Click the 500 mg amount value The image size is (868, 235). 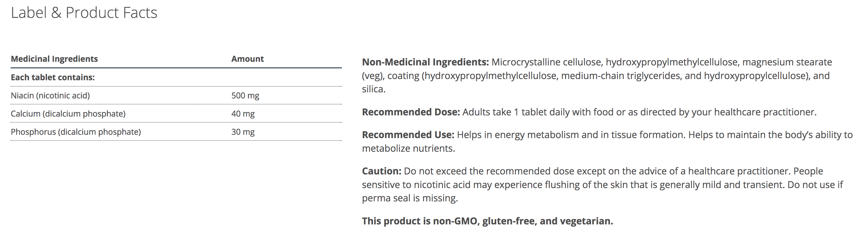[245, 96]
